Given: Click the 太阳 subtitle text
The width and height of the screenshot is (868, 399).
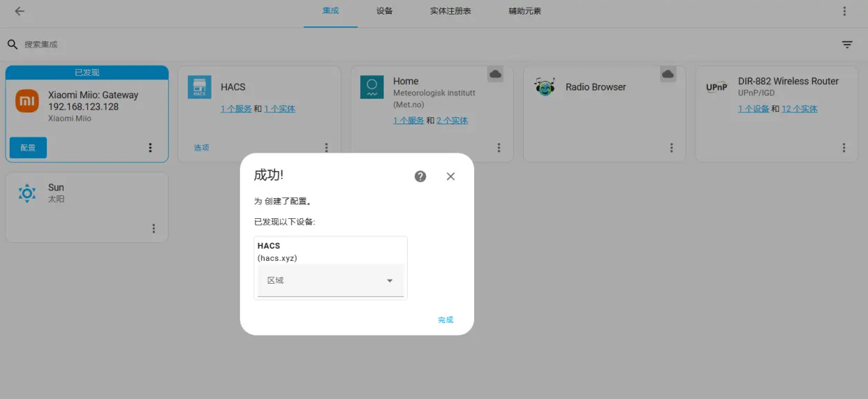Looking at the screenshot, I should click(x=56, y=199).
